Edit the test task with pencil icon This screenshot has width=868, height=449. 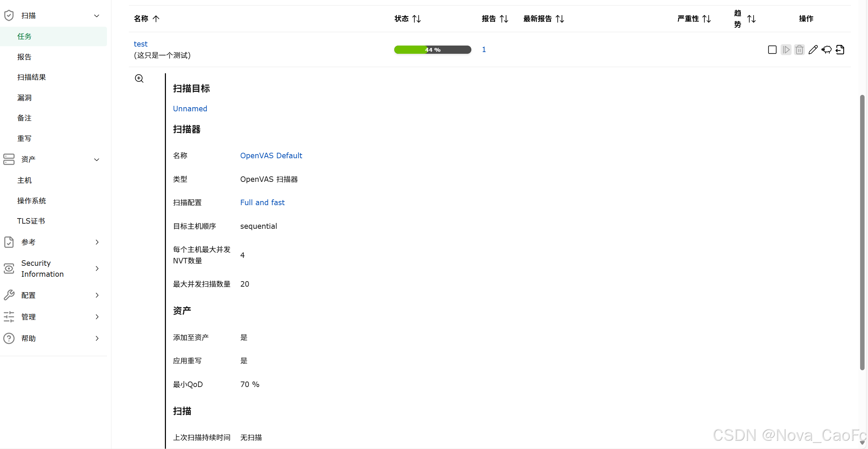point(813,50)
